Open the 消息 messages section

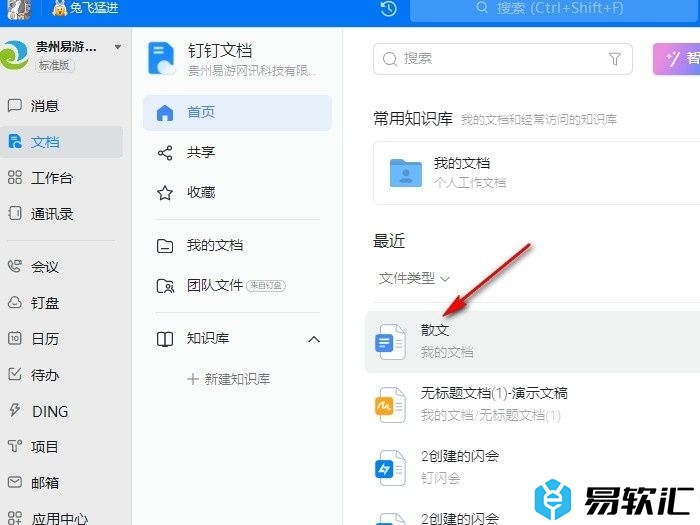pos(45,106)
